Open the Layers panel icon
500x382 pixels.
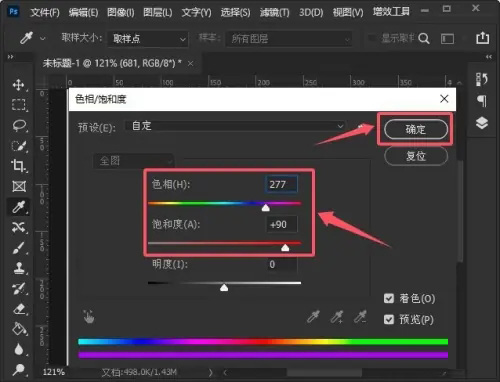click(x=482, y=123)
